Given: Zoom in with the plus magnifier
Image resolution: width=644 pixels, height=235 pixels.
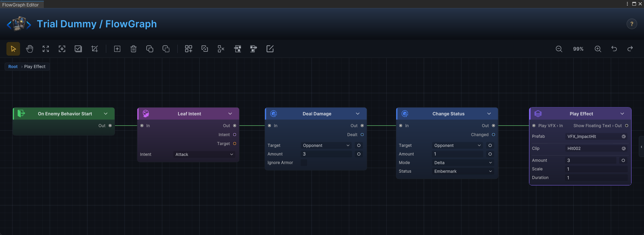Looking at the screenshot, I should pyautogui.click(x=598, y=49).
